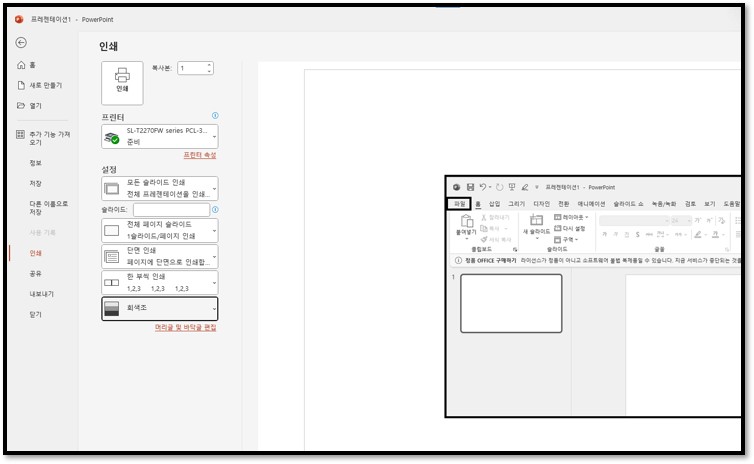
Task: Open the 단면 인쇄 one-sided printing dropdown
Action: pos(160,256)
